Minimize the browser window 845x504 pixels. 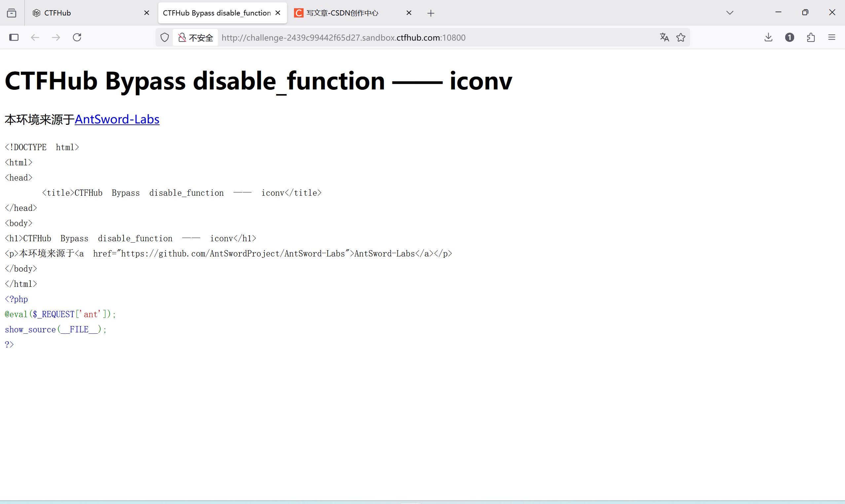(x=778, y=12)
